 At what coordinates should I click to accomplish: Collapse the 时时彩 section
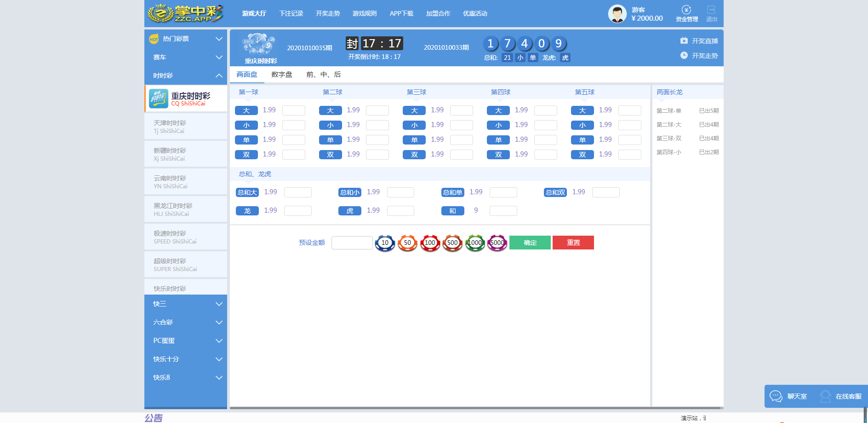(x=186, y=75)
